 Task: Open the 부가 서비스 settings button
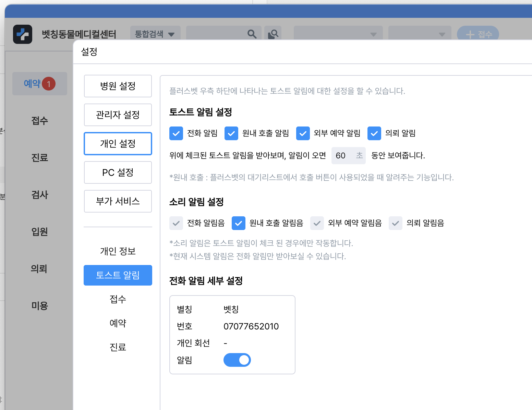click(x=118, y=201)
